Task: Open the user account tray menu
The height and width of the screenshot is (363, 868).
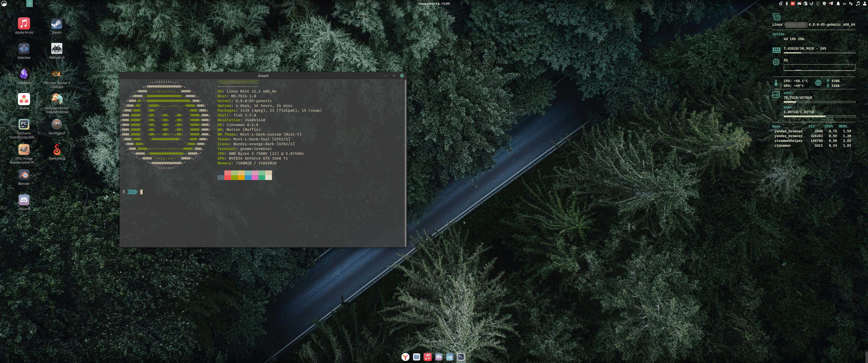Action: point(865,4)
